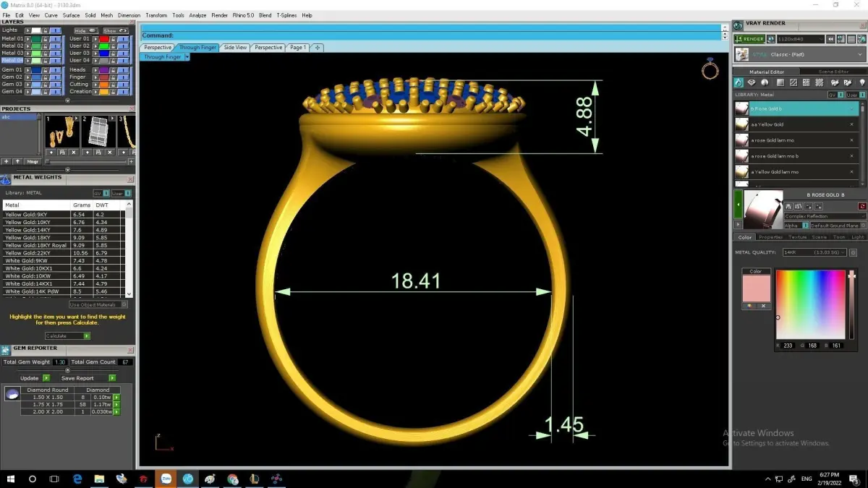This screenshot has width=868, height=488.
Task: Click the Calculate button
Action: point(67,336)
